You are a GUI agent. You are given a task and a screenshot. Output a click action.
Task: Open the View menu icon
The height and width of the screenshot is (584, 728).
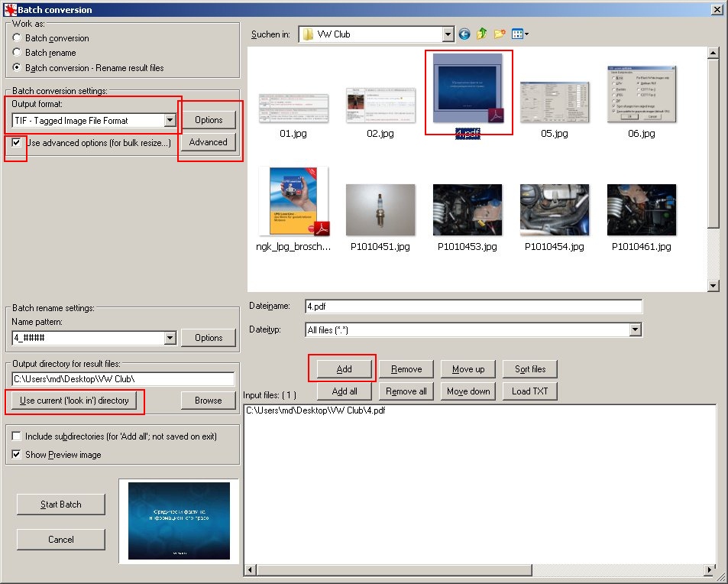pos(520,34)
